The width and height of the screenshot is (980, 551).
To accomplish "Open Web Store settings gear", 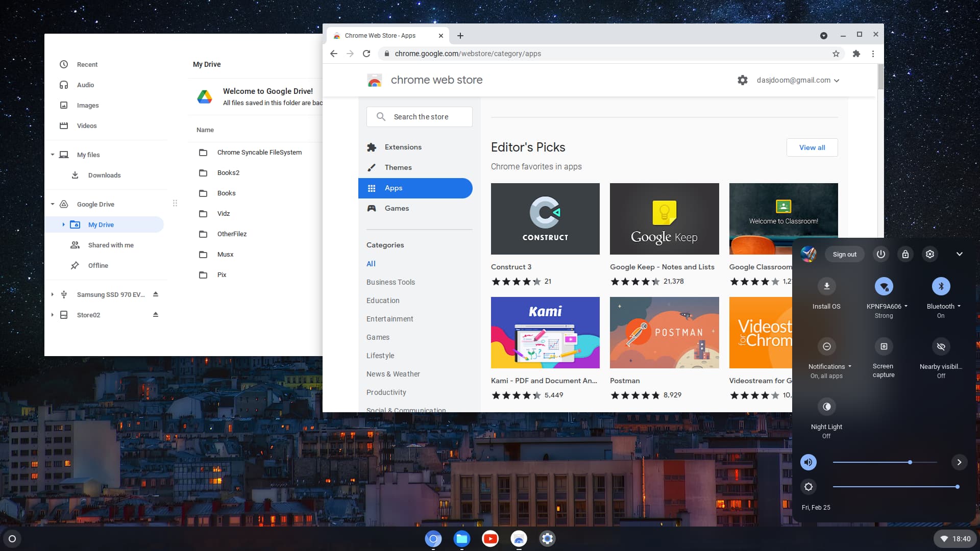I will 743,80.
